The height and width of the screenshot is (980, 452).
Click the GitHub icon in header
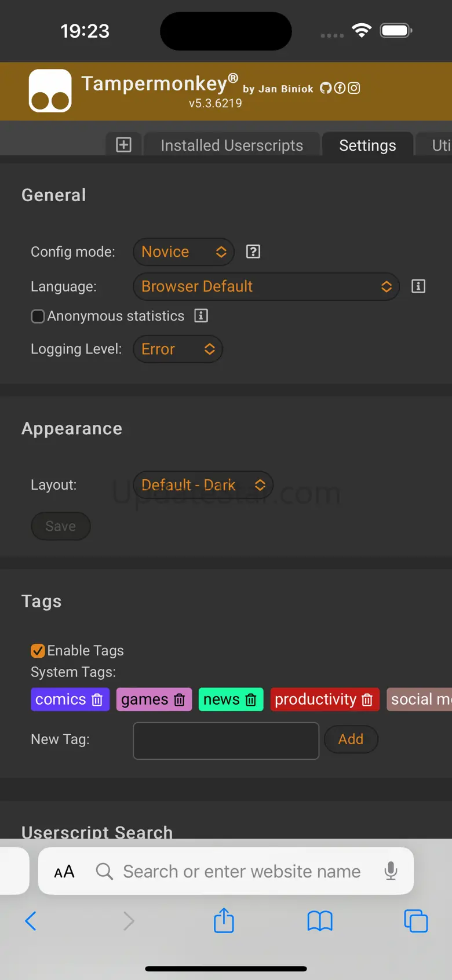pyautogui.click(x=326, y=88)
